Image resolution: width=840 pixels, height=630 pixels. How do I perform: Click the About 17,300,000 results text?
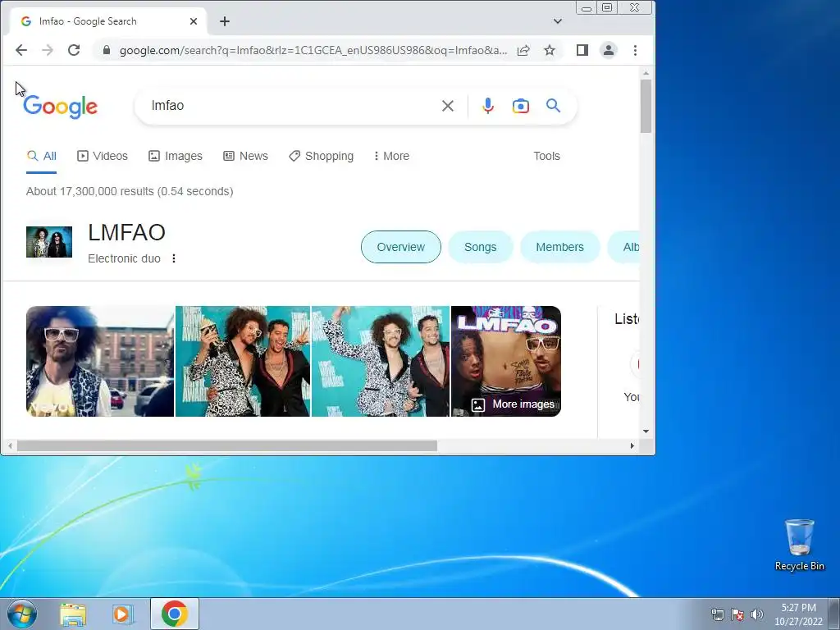click(x=130, y=191)
